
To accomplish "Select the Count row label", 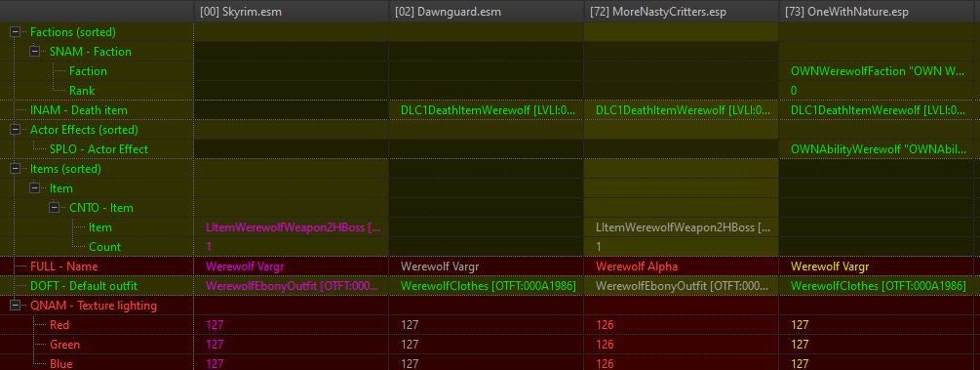I will pos(104,247).
